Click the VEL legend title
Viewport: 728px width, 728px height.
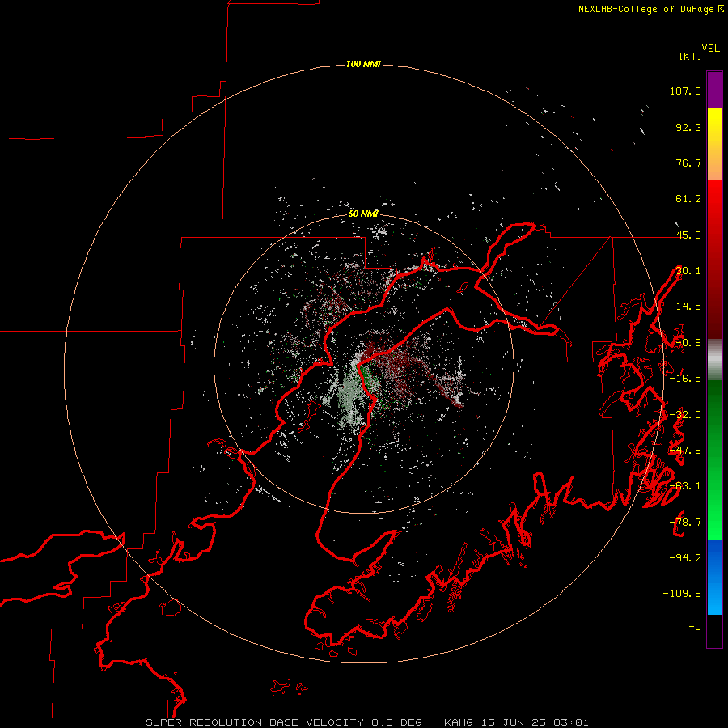pyautogui.click(x=710, y=49)
